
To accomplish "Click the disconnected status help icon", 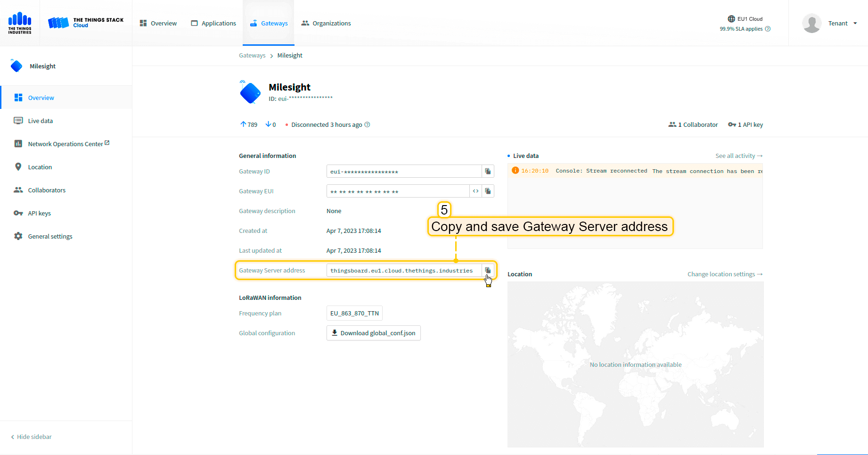I will 368,125.
